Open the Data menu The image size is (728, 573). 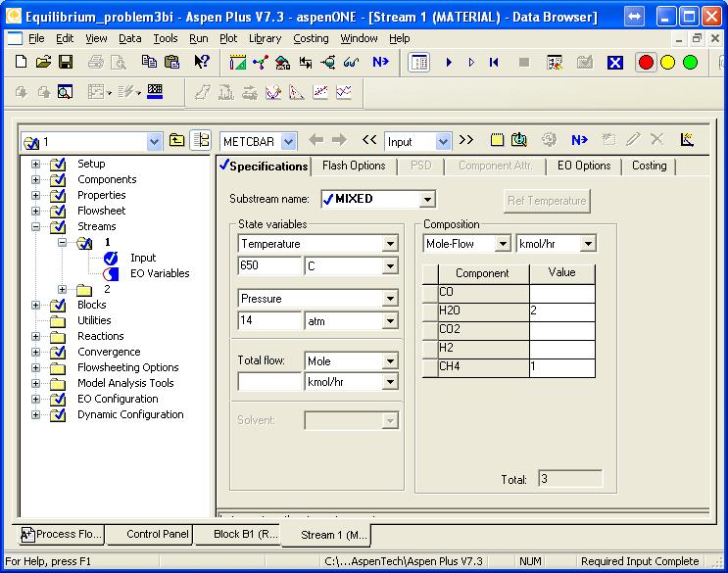coord(130,38)
